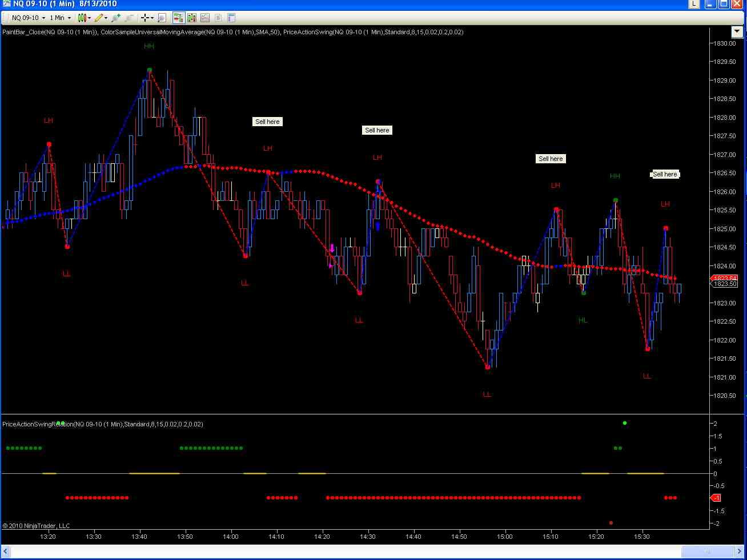The height and width of the screenshot is (560, 747).
Task: Expand the chart style dropdown arrow
Action: click(89, 18)
